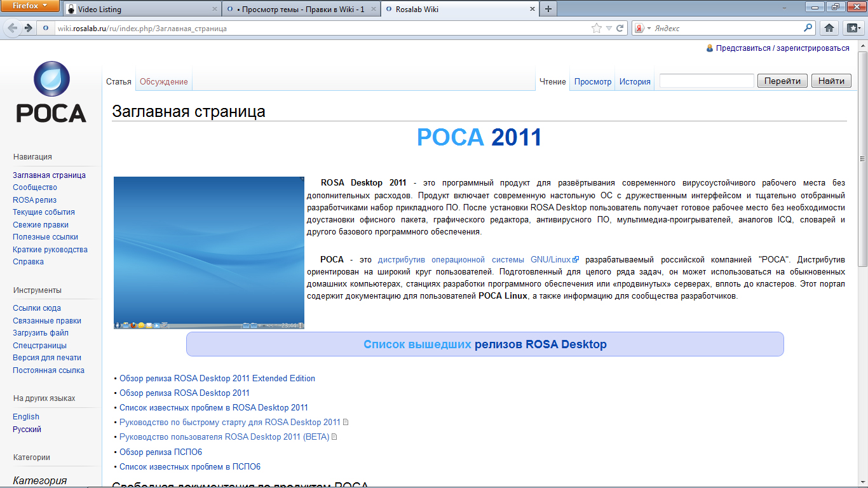Click the magnifier icon in browser search
Viewport: 868px width, 488px height.
click(x=808, y=28)
